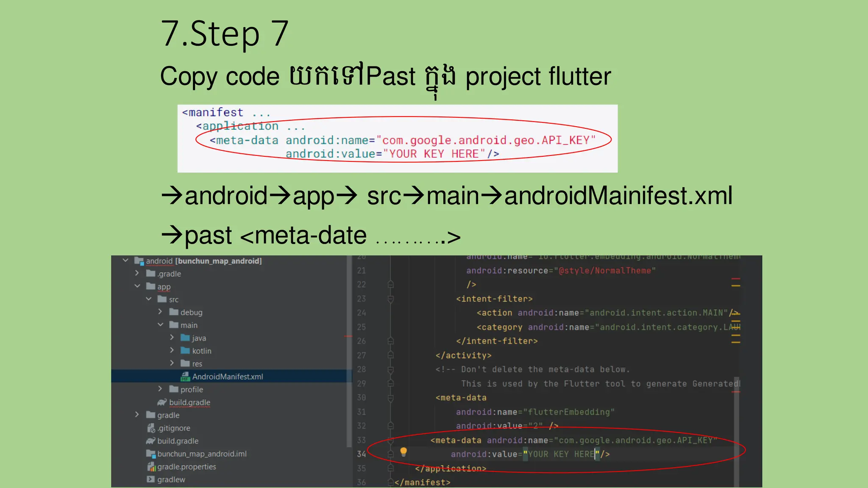The height and width of the screenshot is (488, 868).
Task: Select the kotlin folder name
Action: point(202,351)
